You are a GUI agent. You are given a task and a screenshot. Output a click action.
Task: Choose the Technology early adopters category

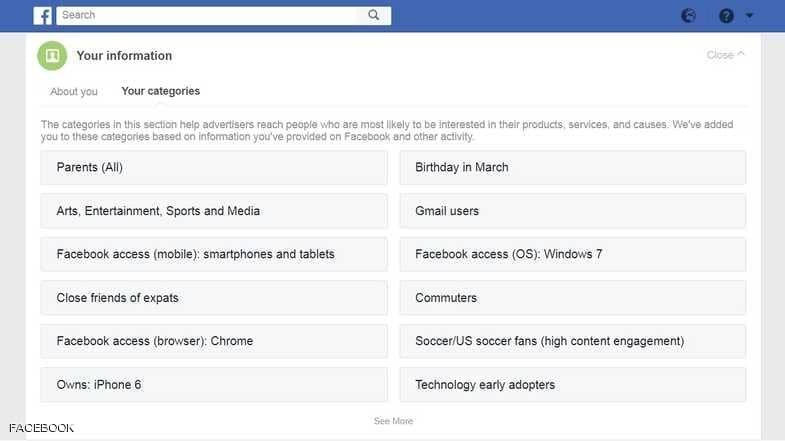[x=572, y=385]
